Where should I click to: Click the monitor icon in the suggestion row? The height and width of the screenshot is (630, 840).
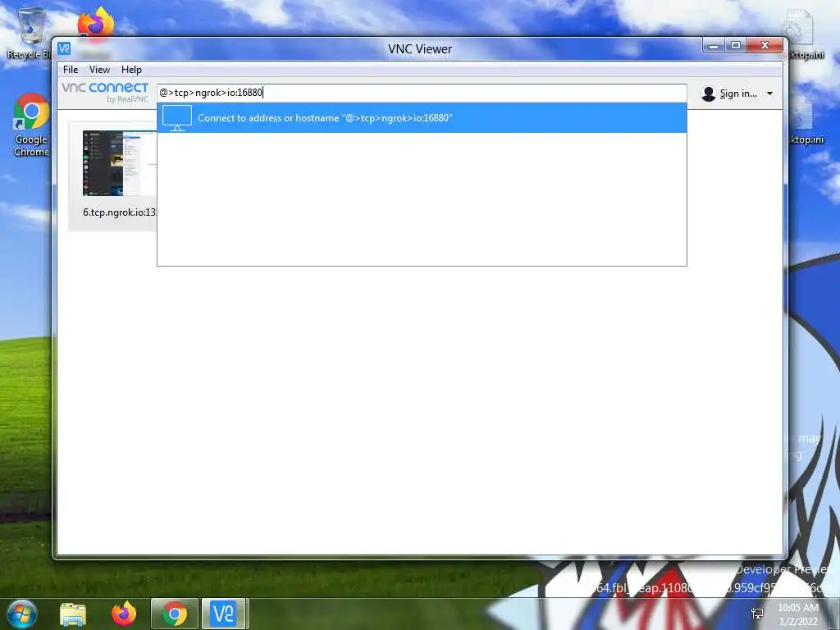coord(177,118)
